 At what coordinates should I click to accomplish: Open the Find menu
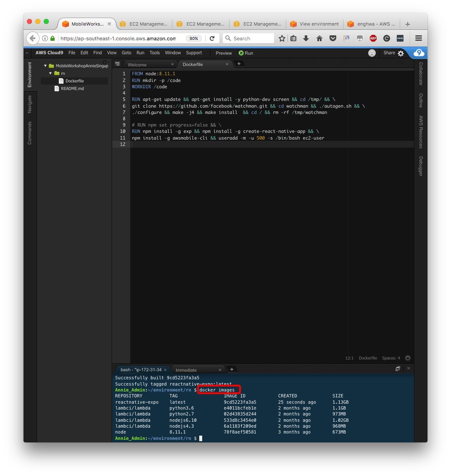(98, 53)
